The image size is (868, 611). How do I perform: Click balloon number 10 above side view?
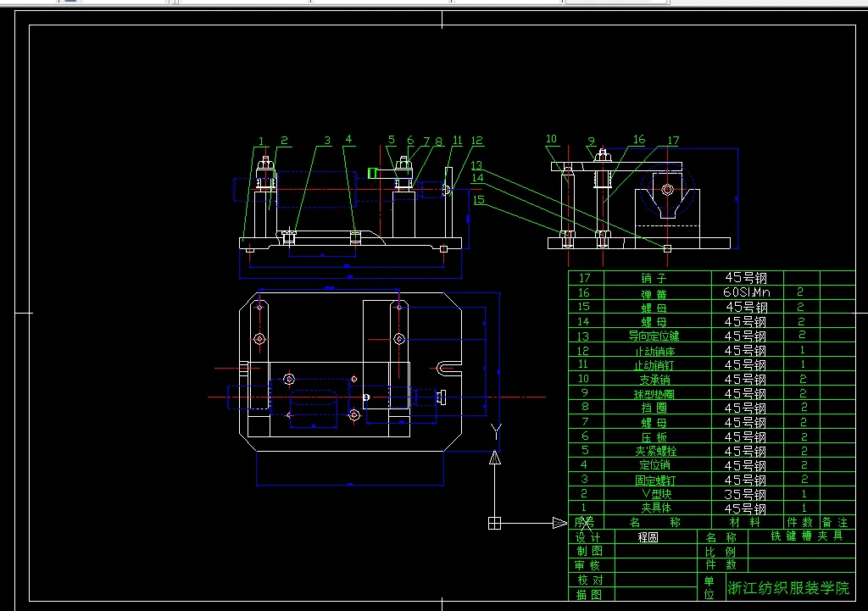[551, 139]
